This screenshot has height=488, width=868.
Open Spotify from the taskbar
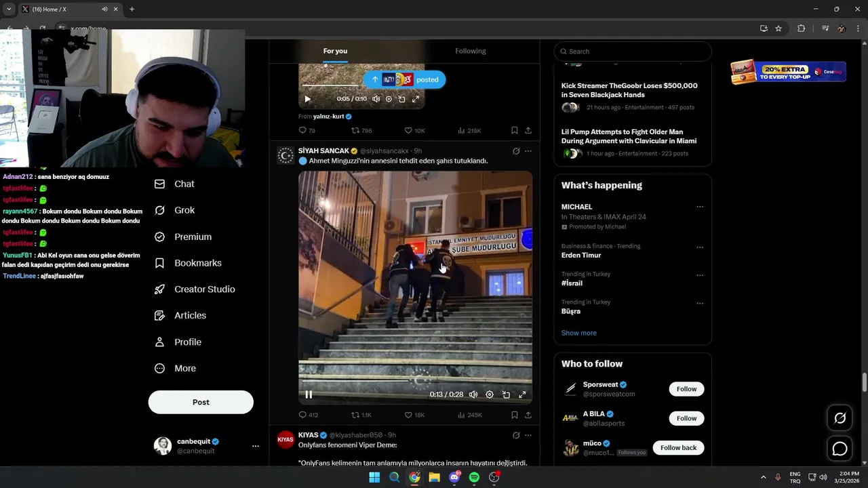click(474, 477)
